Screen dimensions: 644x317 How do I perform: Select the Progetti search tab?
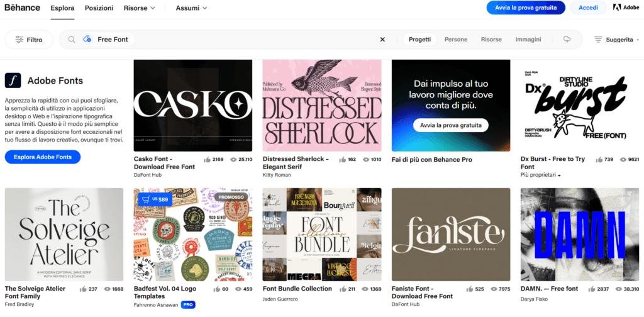(419, 40)
